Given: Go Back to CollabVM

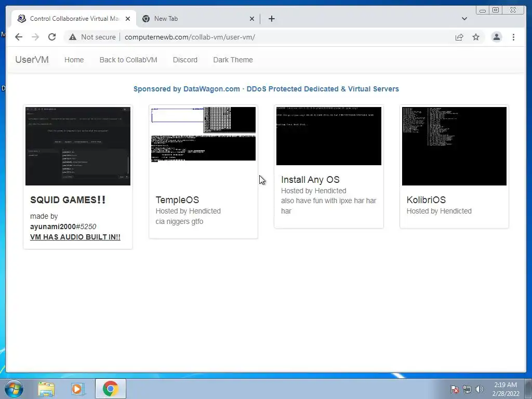Looking at the screenshot, I should (128, 60).
